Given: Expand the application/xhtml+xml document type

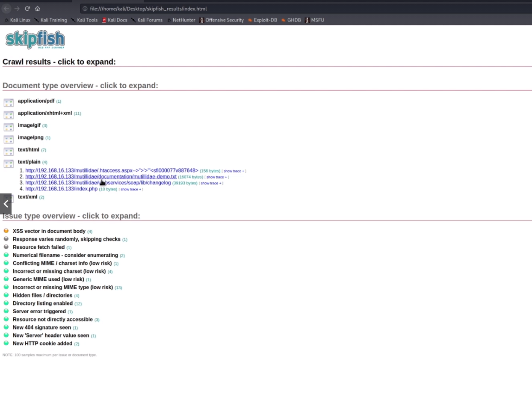Looking at the screenshot, I should [45, 113].
